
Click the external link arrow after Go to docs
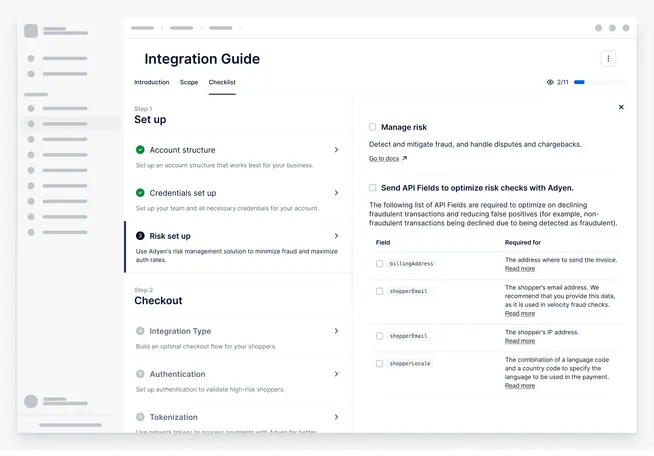pyautogui.click(x=404, y=159)
